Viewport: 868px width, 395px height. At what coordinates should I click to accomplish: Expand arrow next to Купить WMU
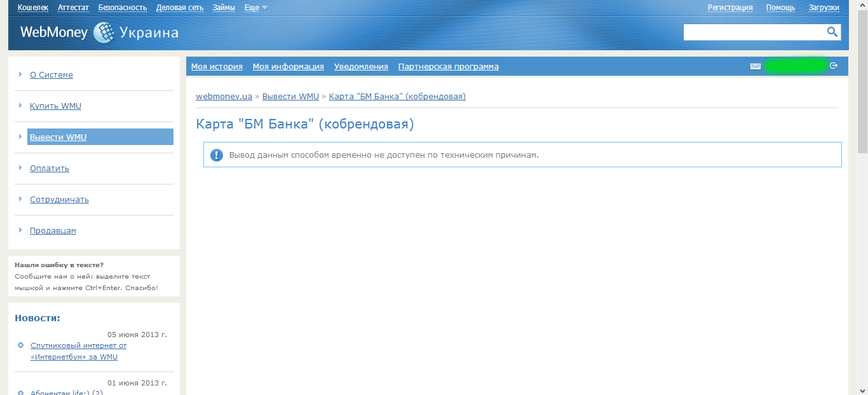[20, 105]
